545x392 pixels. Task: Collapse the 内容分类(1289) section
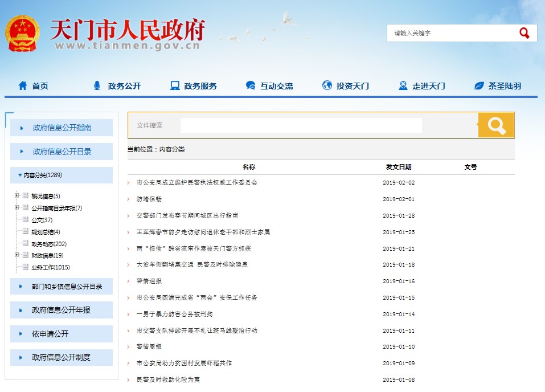[x=21, y=175]
